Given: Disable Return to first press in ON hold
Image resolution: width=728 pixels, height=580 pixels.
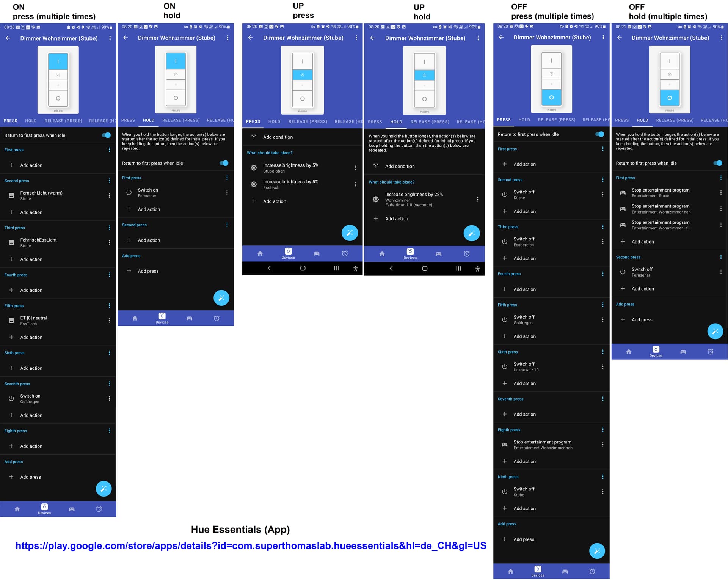Looking at the screenshot, I should coord(224,163).
